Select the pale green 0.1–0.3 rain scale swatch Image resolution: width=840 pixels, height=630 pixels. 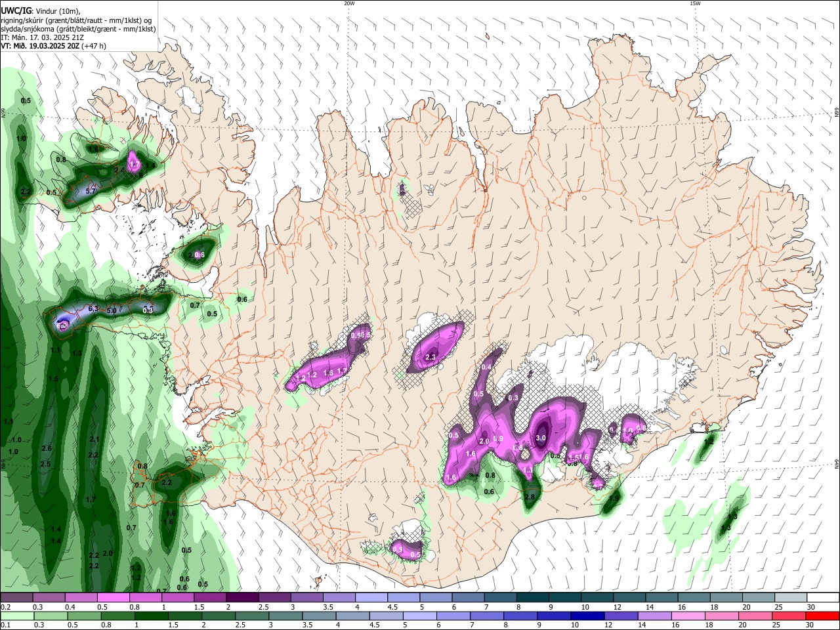click(x=16, y=616)
